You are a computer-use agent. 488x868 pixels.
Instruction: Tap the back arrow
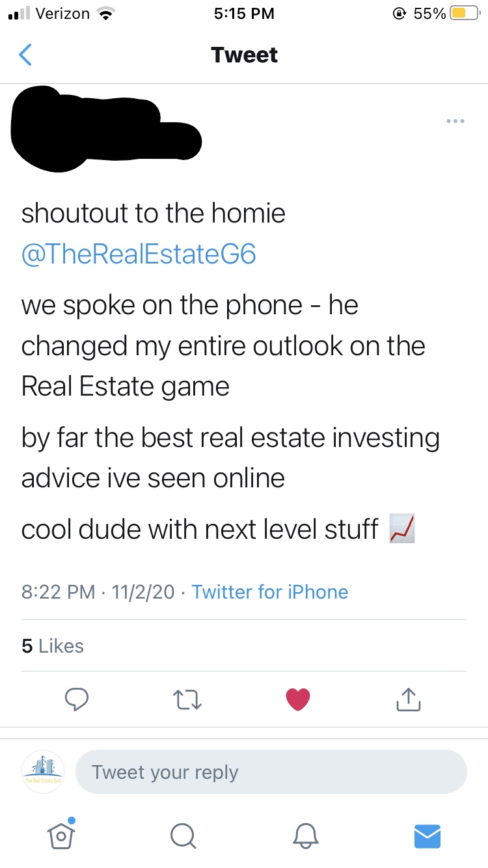point(25,55)
